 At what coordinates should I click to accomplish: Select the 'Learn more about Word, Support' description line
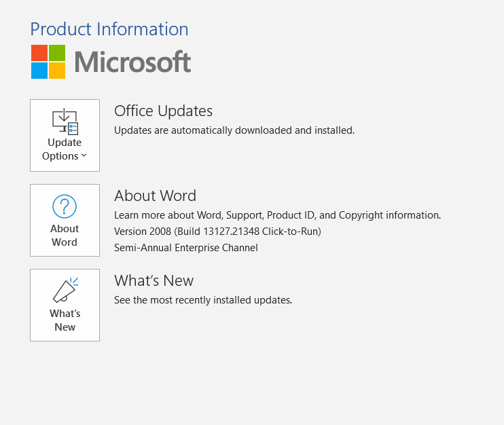(277, 215)
